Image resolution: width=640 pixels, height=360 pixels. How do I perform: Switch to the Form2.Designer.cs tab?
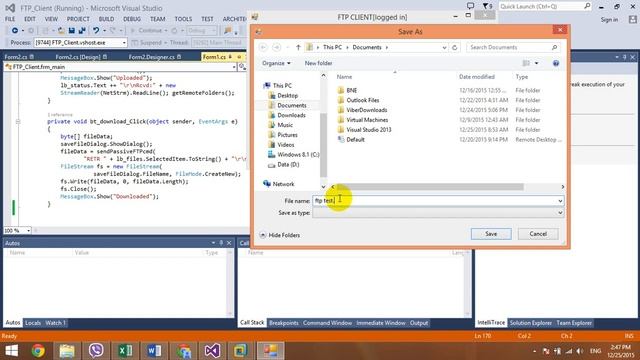pyautogui.click(x=151, y=57)
